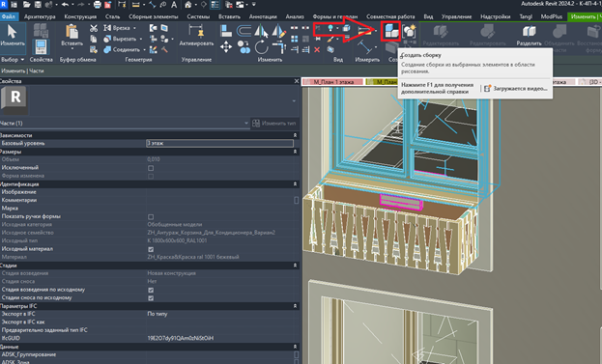Image resolution: width=602 pixels, height=364 pixels.
Task: Choose Mirror - Pick Axis tool
Action: click(x=262, y=31)
